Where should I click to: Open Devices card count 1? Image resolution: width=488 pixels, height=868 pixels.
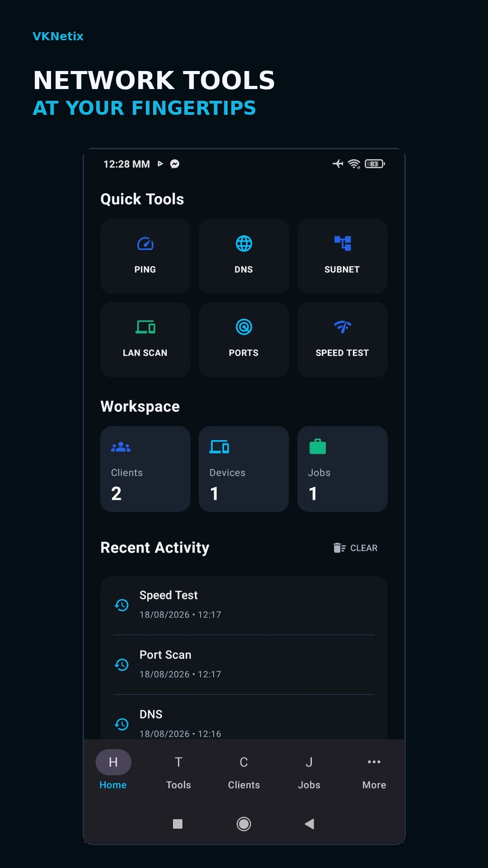(x=244, y=469)
